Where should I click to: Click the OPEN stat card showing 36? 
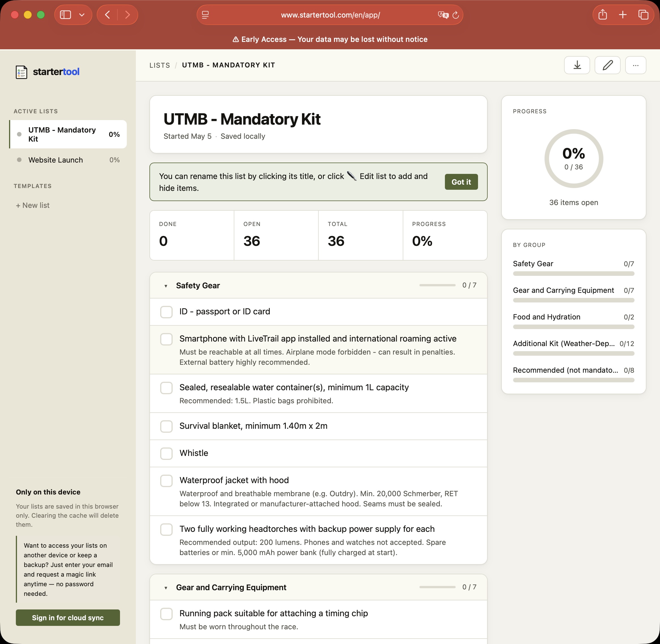click(276, 235)
